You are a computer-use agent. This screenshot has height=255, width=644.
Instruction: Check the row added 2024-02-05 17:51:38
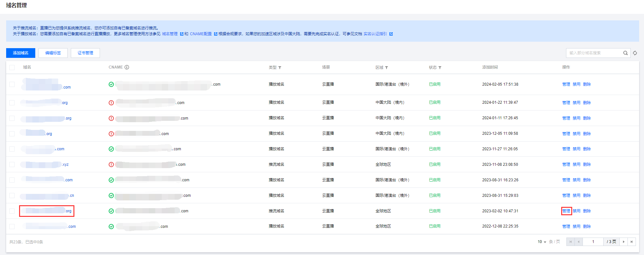[12, 84]
